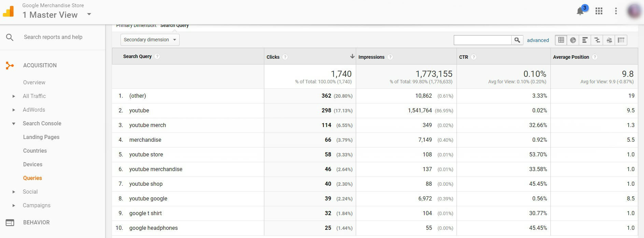Expand the All Traffic section arrow
This screenshot has width=644, height=238.
point(14,96)
